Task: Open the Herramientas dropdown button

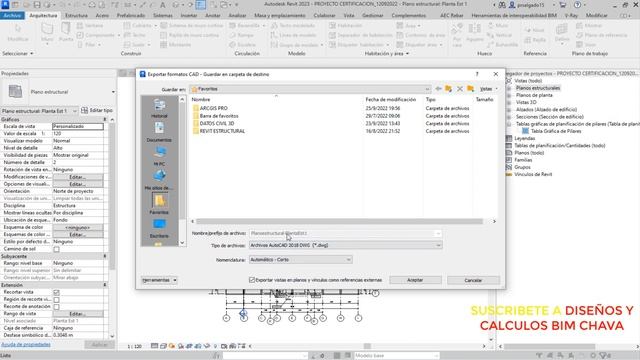Action: point(159,280)
